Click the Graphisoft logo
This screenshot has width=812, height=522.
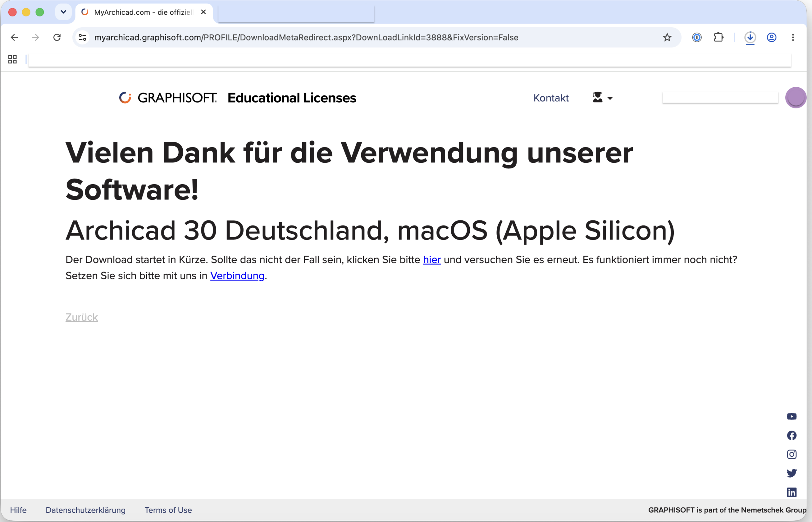point(168,98)
